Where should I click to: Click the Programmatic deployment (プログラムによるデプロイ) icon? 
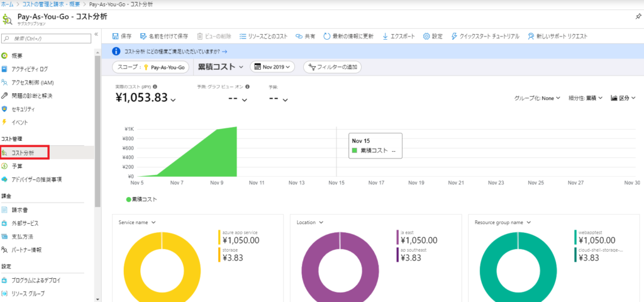coord(4,280)
